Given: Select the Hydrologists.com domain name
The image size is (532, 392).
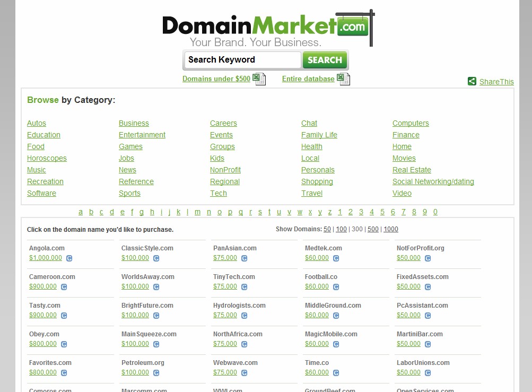Looking at the screenshot, I should coord(239,306).
